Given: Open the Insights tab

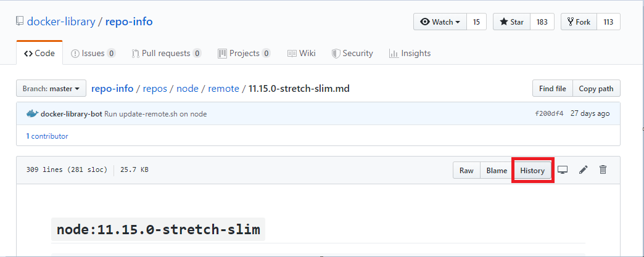Looking at the screenshot, I should pyautogui.click(x=410, y=54).
